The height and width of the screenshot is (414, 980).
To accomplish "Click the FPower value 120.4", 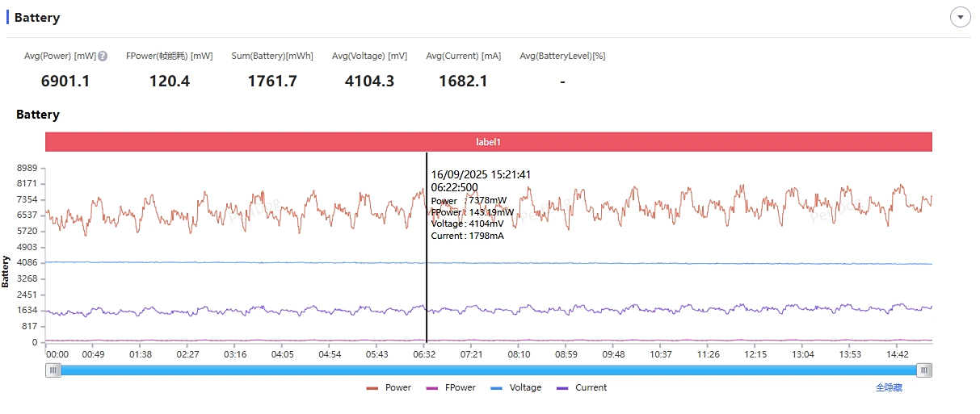I will point(170,82).
